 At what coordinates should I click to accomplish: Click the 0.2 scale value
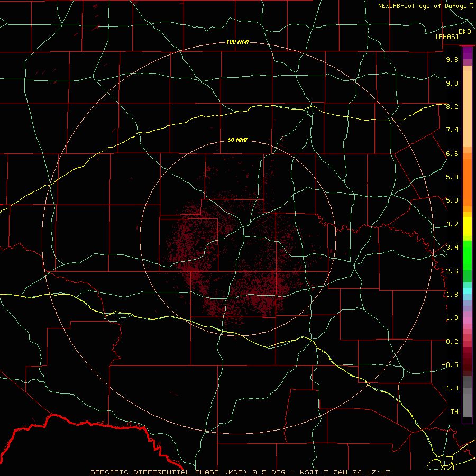[452, 341]
